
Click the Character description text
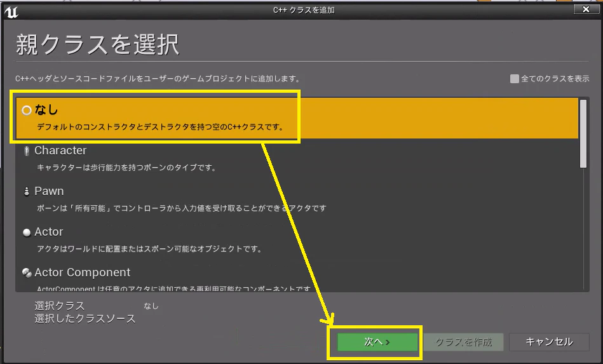pos(126,168)
